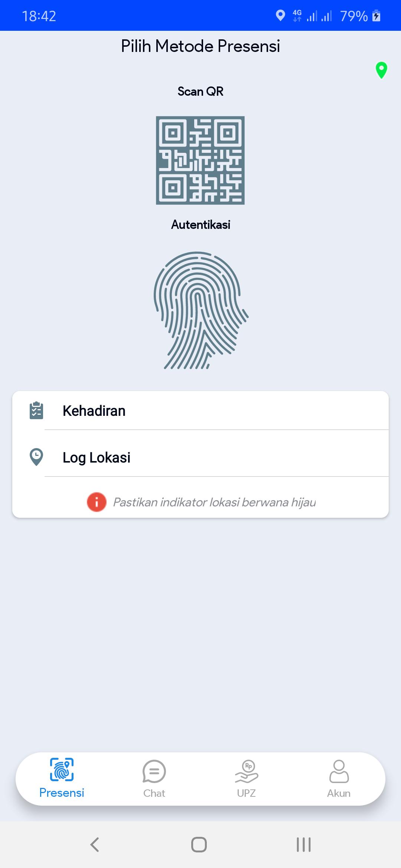401x868 pixels.
Task: Tap the Autentikasi label
Action: [200, 224]
